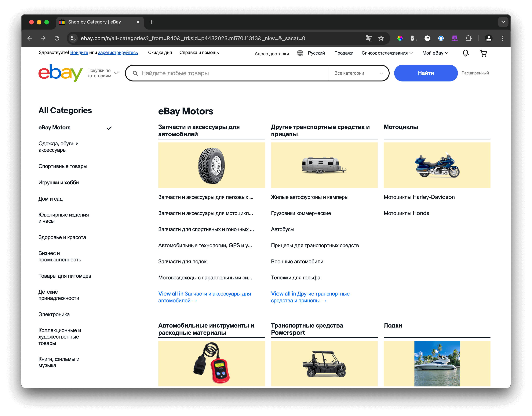This screenshot has height=416, width=532.
Task: Reload the page
Action: (57, 38)
